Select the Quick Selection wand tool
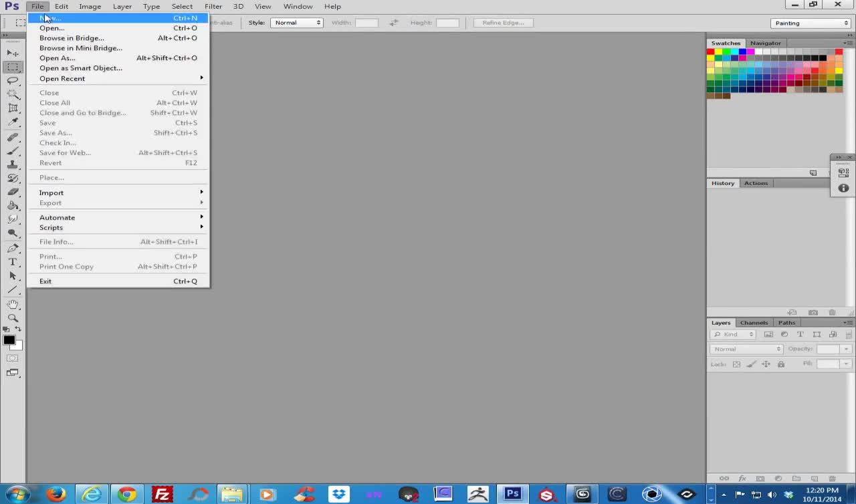 [x=13, y=94]
